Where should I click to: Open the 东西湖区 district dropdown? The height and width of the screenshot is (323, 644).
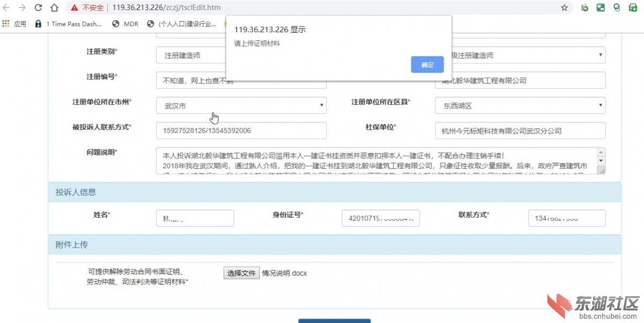pyautogui.click(x=520, y=105)
